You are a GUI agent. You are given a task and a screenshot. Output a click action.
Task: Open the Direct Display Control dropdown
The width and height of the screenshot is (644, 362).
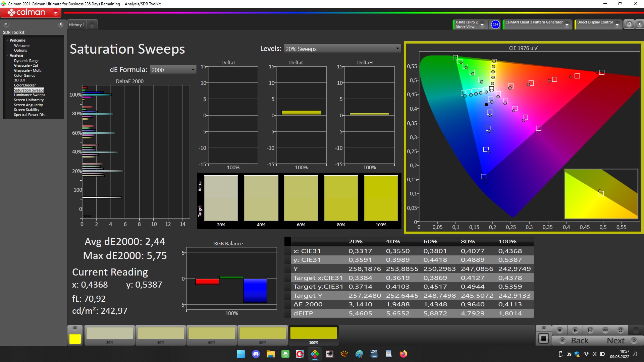click(x=617, y=24)
